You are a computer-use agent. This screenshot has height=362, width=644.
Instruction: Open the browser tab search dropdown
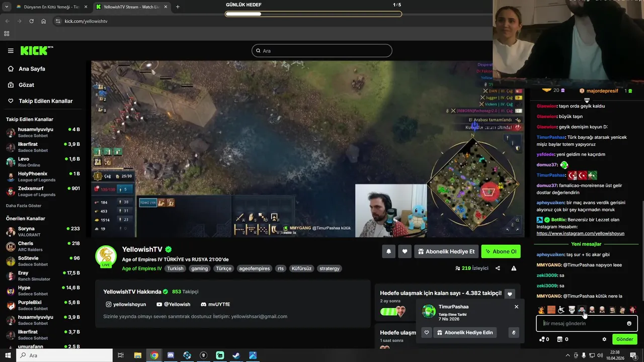click(7, 7)
